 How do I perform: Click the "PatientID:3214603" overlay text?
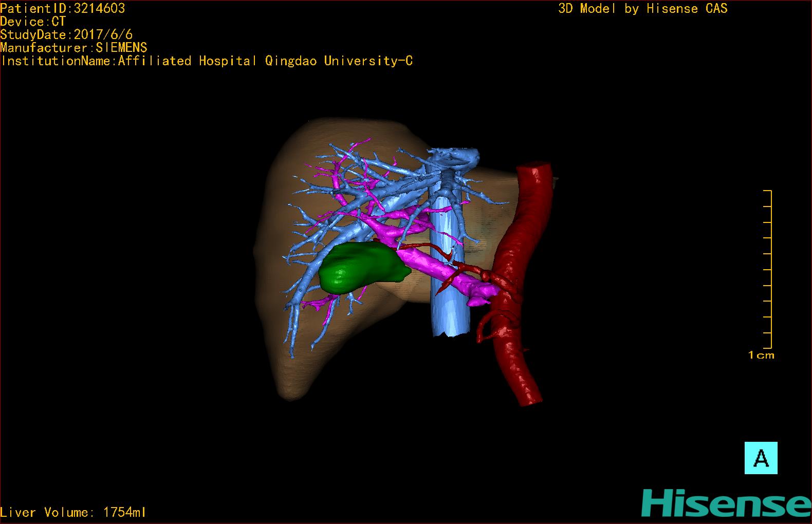click(x=63, y=8)
